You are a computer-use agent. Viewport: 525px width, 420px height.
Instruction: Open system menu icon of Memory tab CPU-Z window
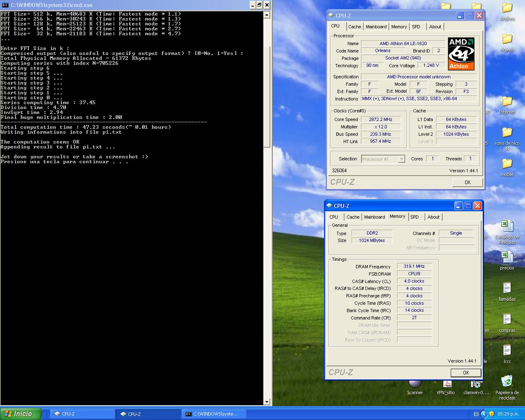329,206
